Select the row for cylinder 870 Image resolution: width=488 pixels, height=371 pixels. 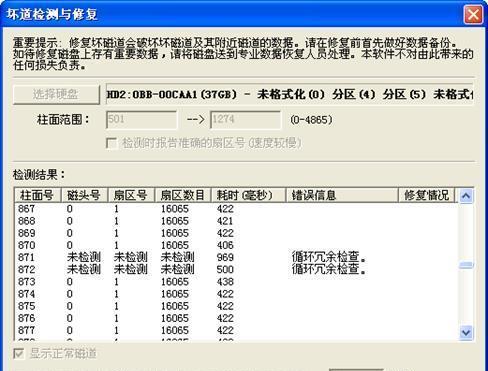point(236,245)
